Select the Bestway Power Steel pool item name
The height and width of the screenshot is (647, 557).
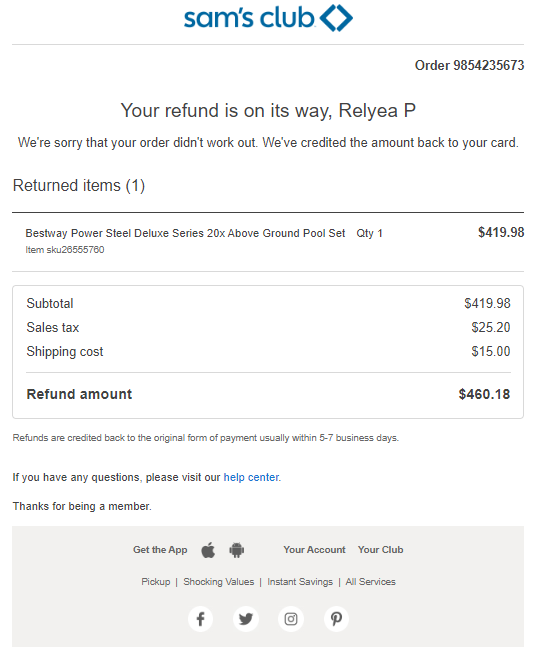click(x=185, y=233)
